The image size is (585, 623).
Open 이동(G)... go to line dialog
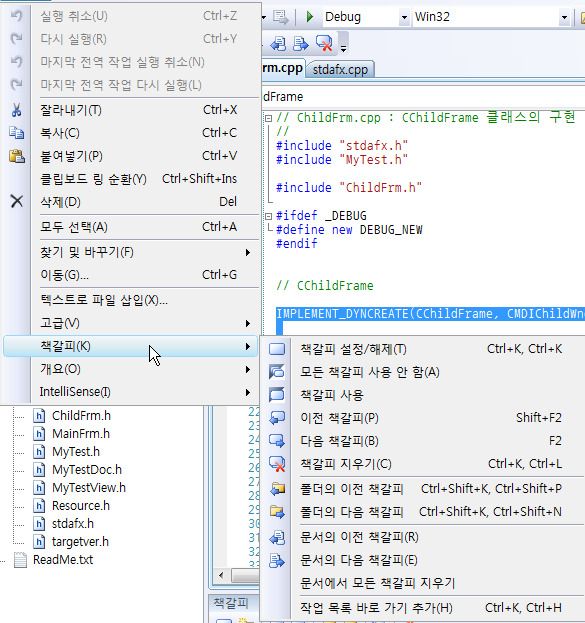[131, 275]
